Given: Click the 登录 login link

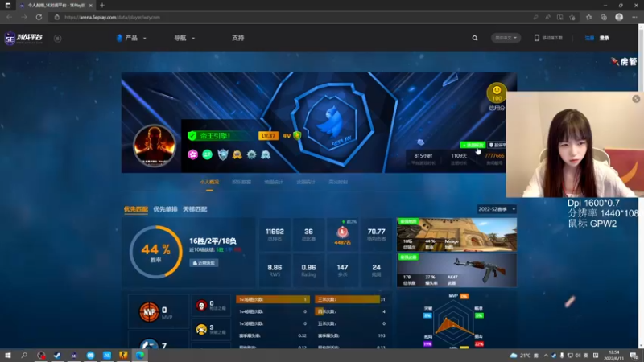Looking at the screenshot, I should [x=605, y=38].
